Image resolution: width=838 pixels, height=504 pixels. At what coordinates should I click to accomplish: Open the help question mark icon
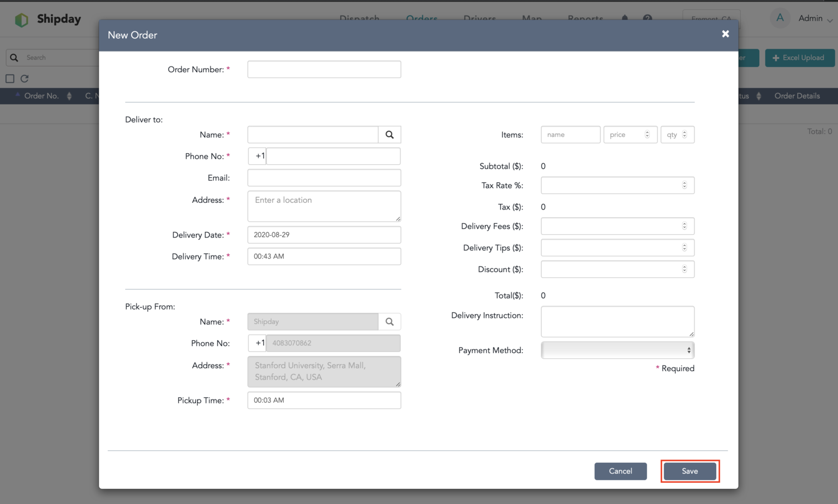[x=647, y=18]
